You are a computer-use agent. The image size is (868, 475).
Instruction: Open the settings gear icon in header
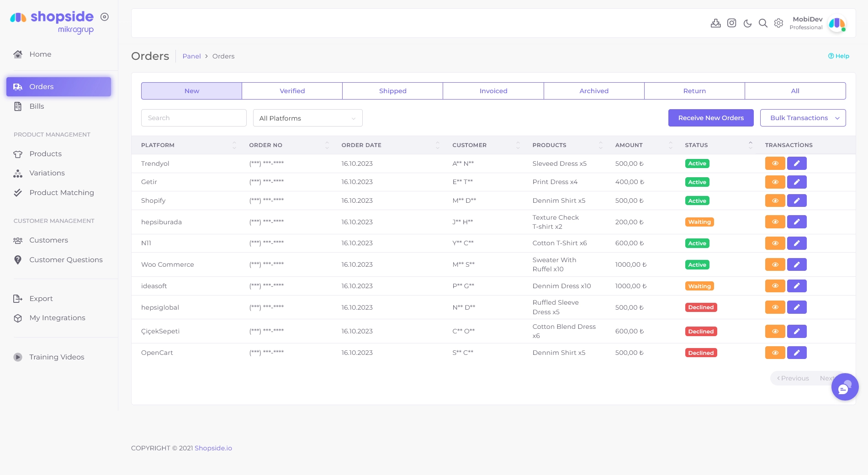tap(778, 23)
